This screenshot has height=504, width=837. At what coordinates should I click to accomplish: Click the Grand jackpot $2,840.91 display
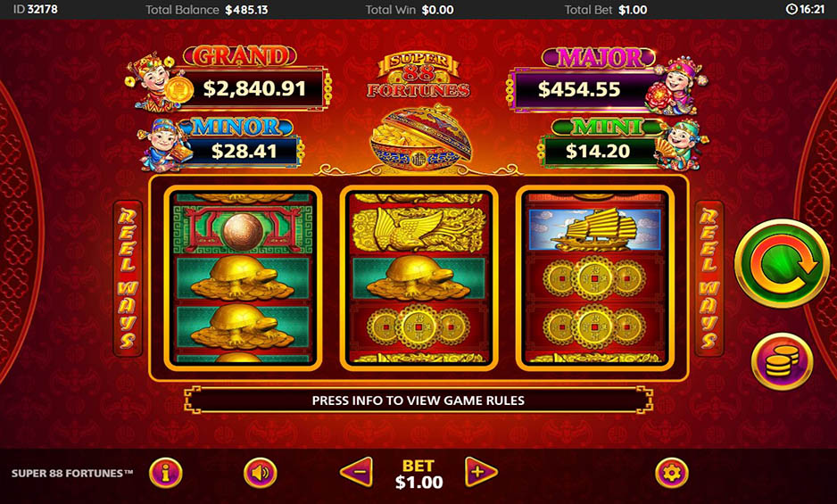[254, 88]
